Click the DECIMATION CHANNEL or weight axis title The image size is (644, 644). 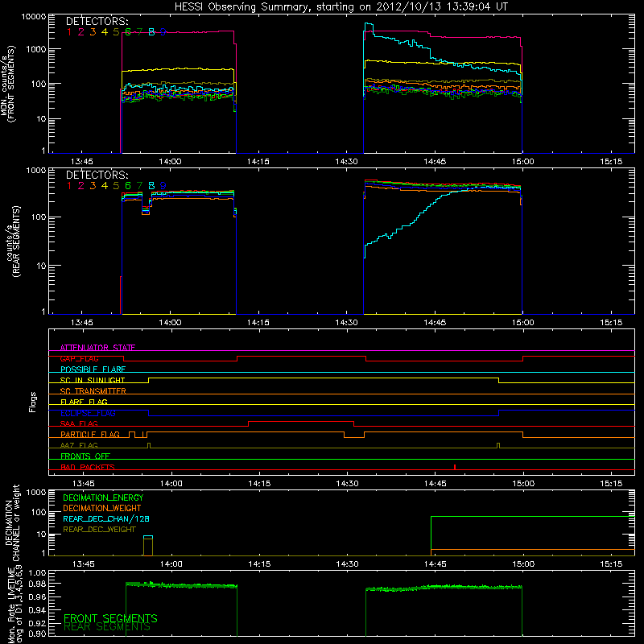tap(12, 523)
